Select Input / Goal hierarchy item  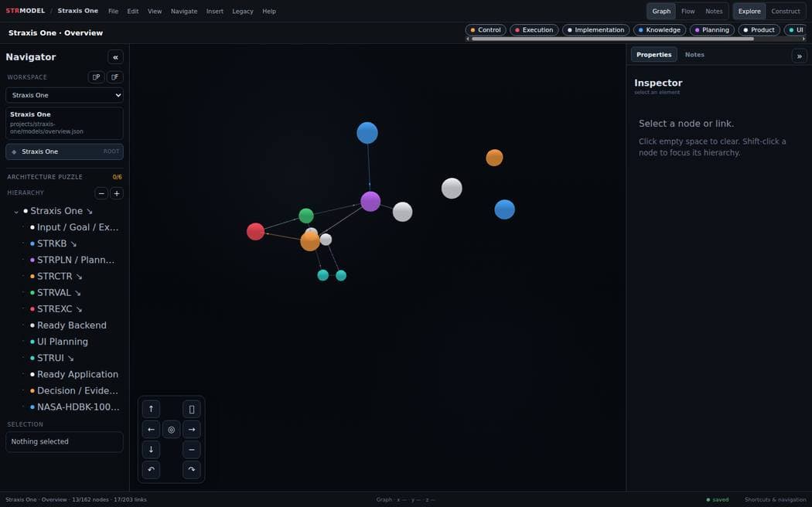[77, 227]
